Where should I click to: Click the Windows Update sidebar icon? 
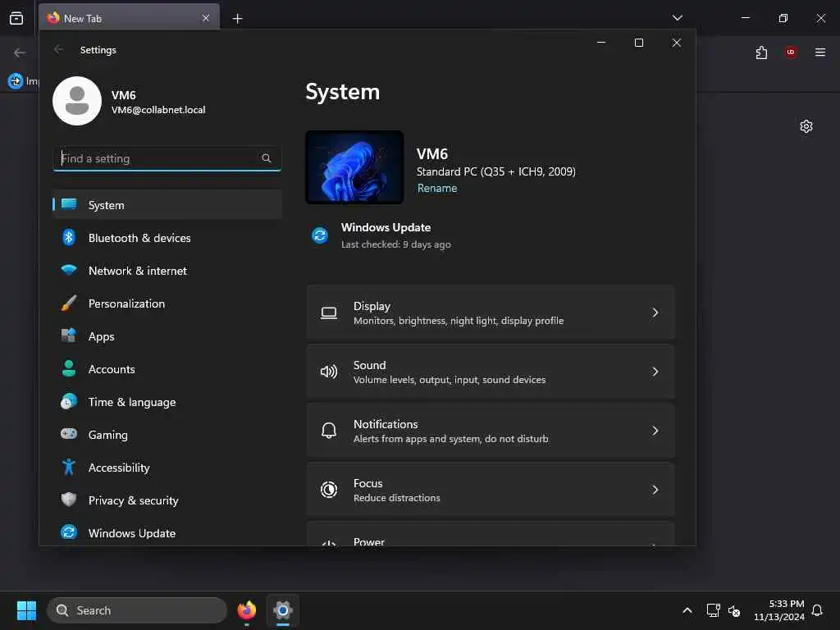pyautogui.click(x=69, y=532)
